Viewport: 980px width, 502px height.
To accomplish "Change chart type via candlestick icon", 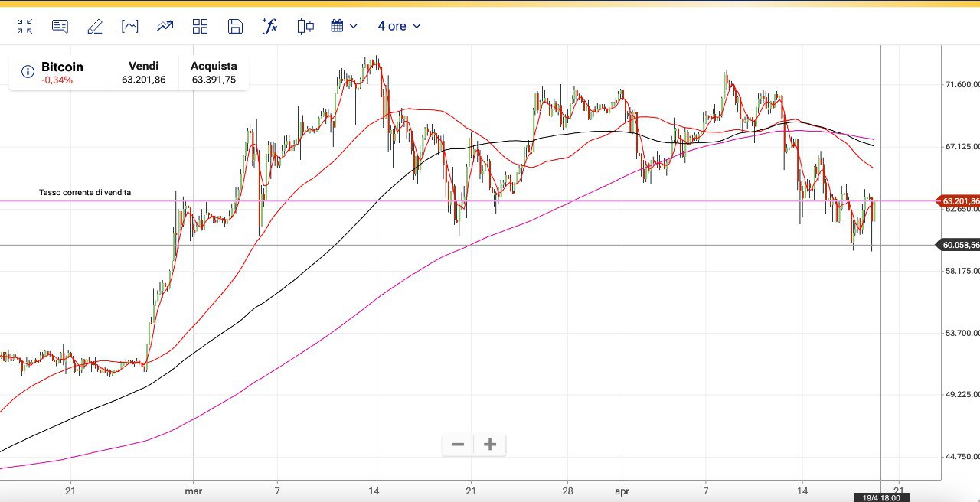I will coord(305,27).
